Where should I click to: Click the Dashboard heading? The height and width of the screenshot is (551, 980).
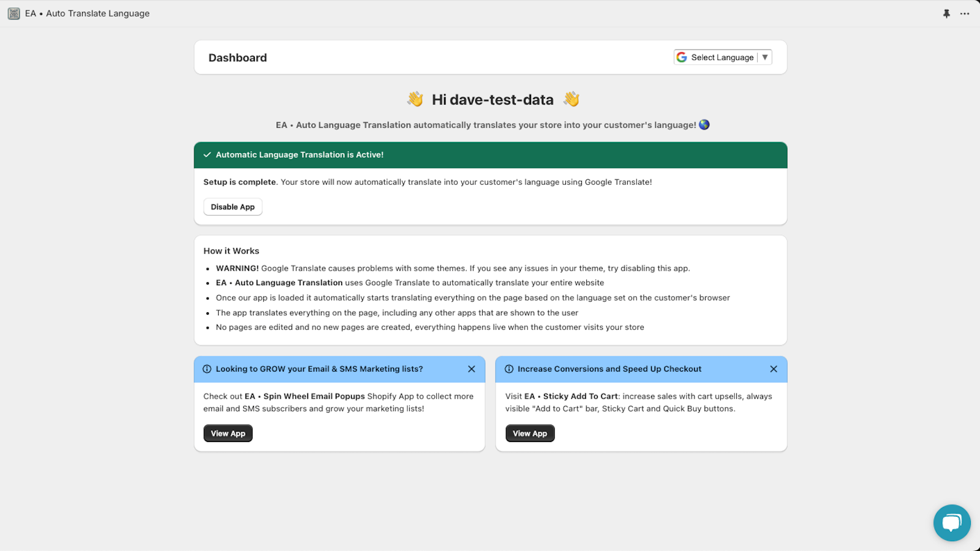pos(238,58)
